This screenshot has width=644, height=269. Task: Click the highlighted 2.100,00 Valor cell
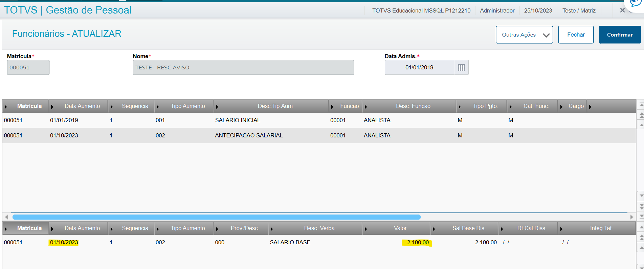[417, 243]
